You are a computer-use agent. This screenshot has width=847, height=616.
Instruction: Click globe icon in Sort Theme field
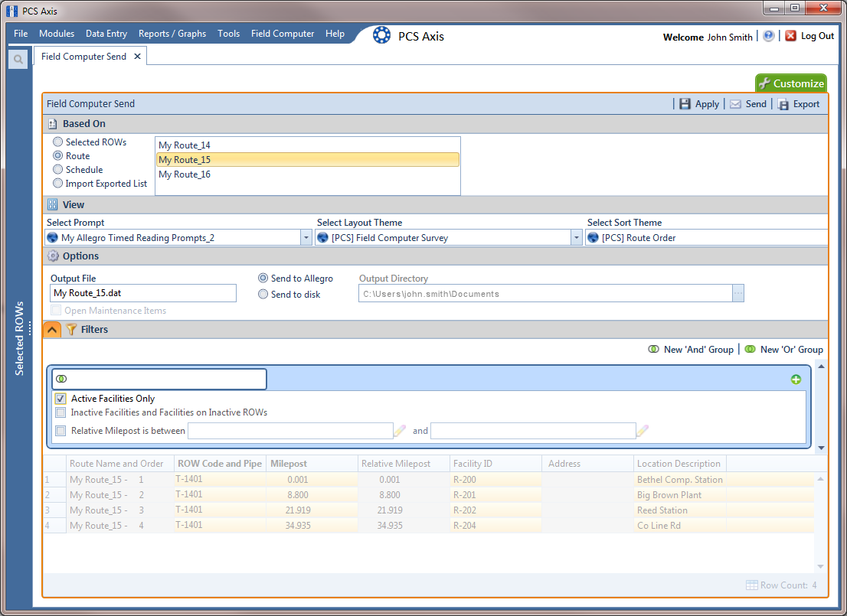click(593, 237)
